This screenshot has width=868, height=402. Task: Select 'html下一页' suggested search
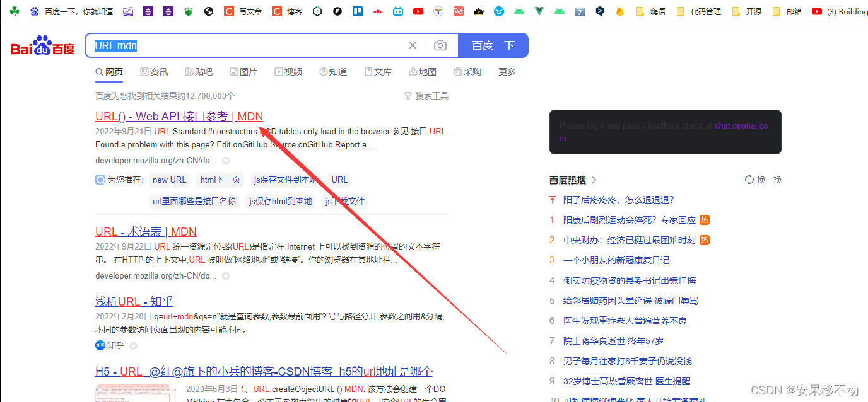[220, 180]
